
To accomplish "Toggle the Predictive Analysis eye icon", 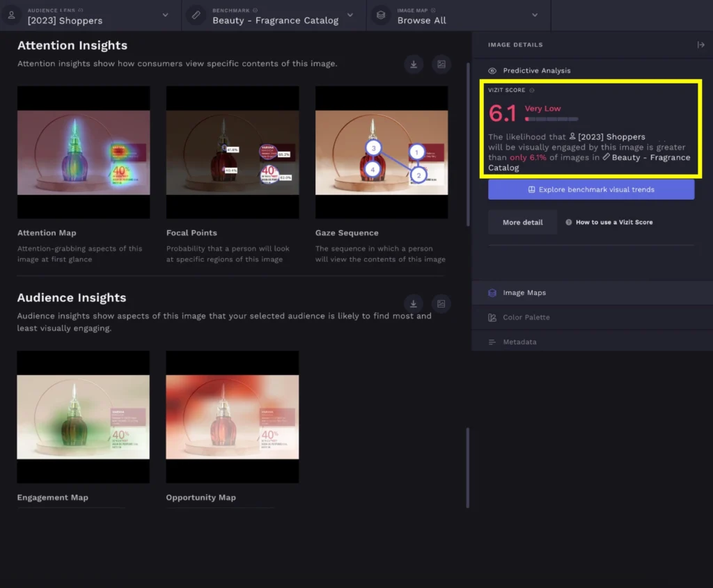I will tap(492, 71).
